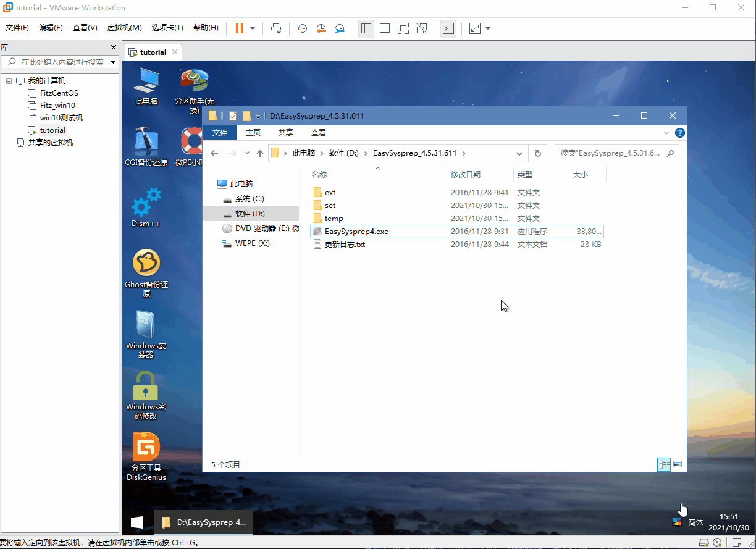Revert virtual machine to previous snapshot

[321, 28]
